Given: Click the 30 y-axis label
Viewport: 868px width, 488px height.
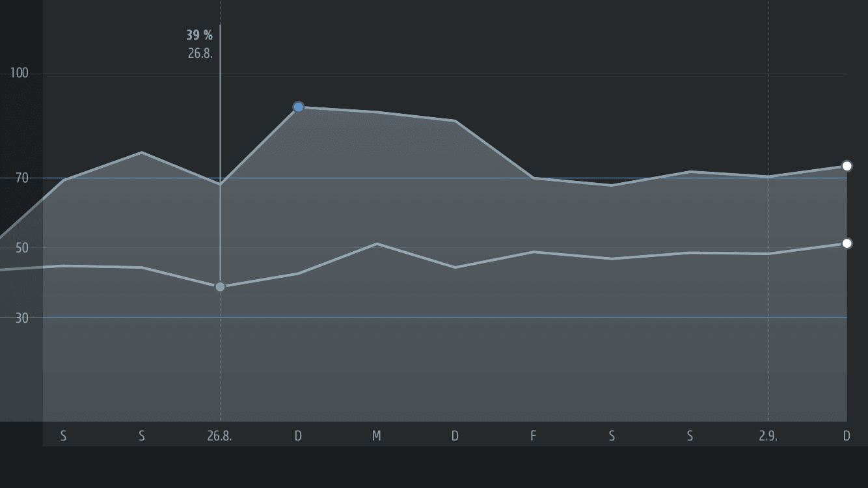Looking at the screenshot, I should coord(22,318).
